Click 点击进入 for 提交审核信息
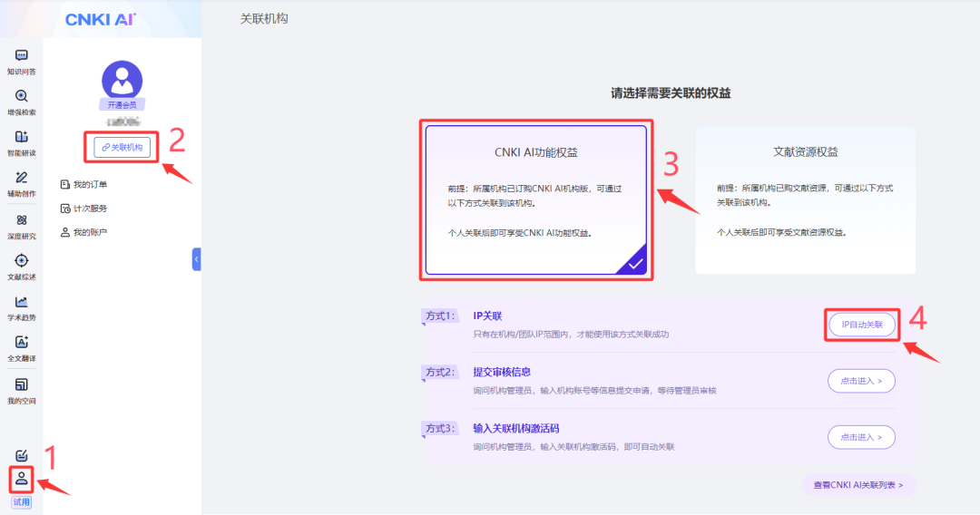Screen dimensions: 980x515 [x=861, y=381]
